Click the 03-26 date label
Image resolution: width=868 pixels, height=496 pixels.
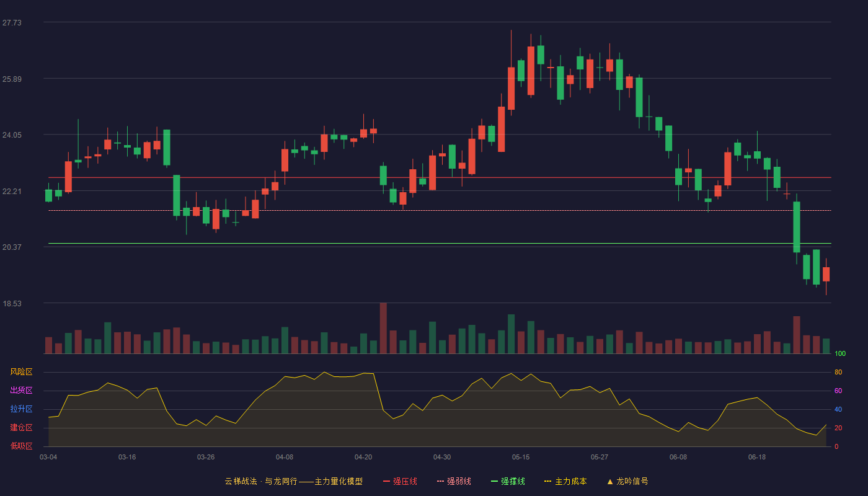pyautogui.click(x=206, y=457)
